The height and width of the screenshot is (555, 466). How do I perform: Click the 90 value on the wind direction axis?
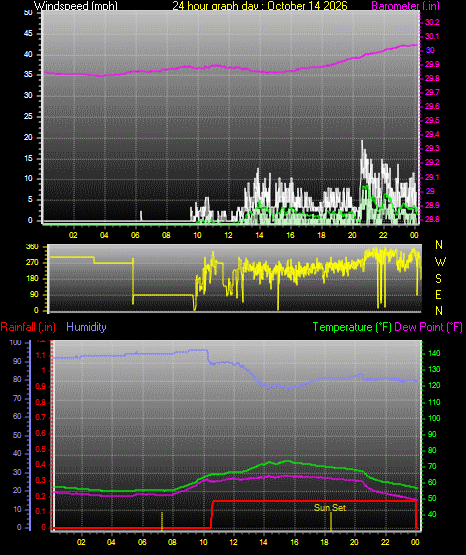pyautogui.click(x=34, y=294)
